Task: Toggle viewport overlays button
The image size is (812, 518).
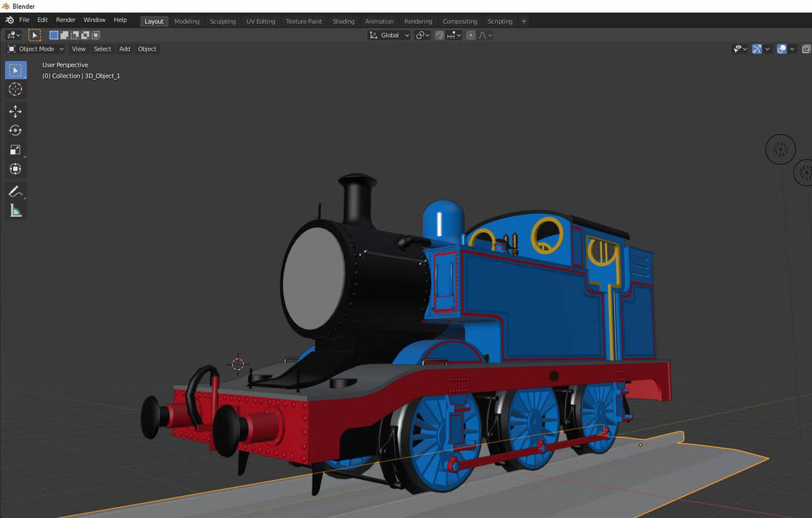Action: pyautogui.click(x=782, y=49)
